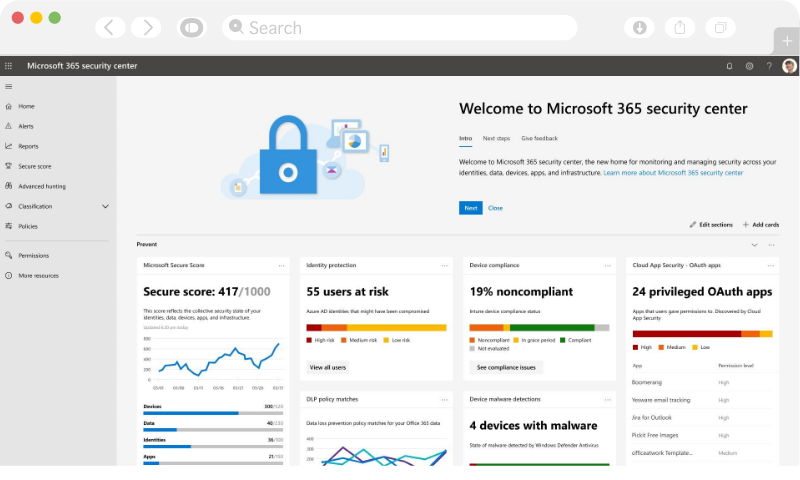Image resolution: width=800 pixels, height=480 pixels.
Task: Click the Add cards plus icon
Action: coord(745,224)
